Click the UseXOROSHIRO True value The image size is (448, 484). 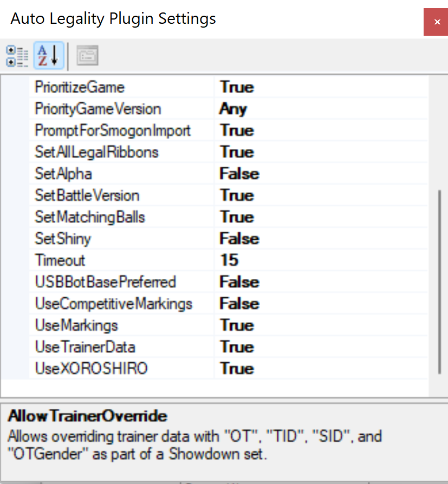tap(321, 368)
